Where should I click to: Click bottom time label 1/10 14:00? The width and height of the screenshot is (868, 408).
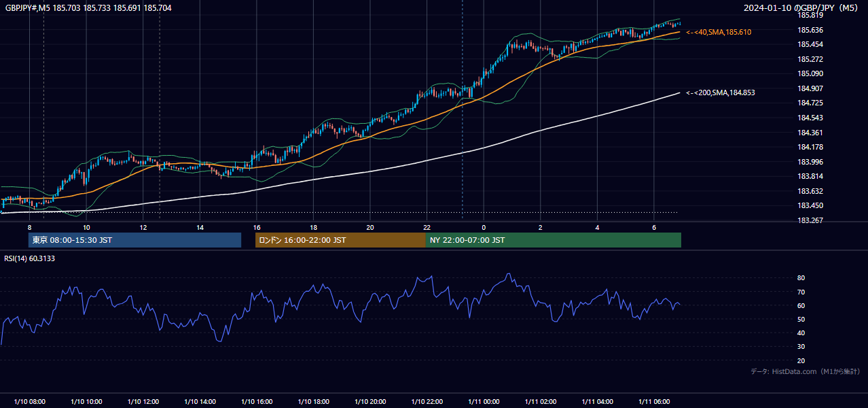coord(200,402)
